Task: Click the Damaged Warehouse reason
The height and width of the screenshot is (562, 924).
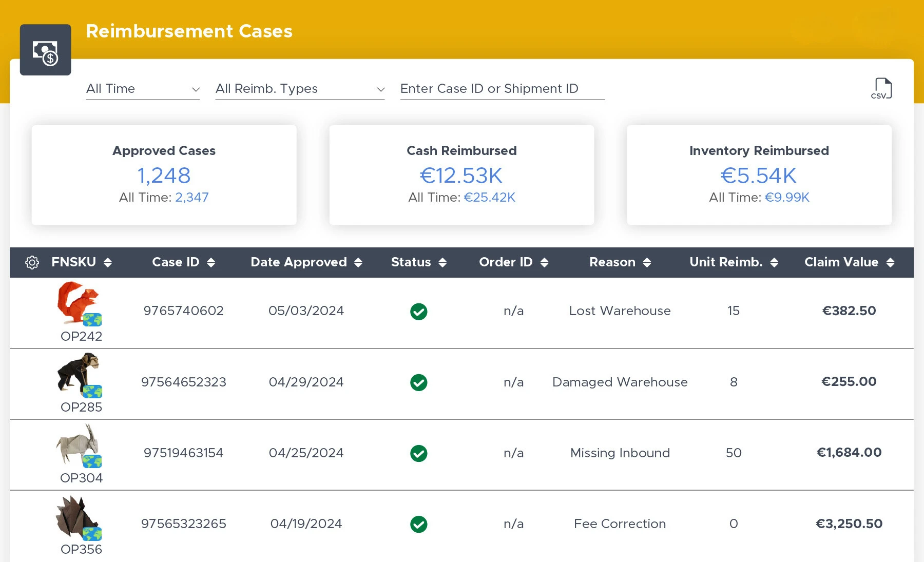Action: tap(620, 382)
